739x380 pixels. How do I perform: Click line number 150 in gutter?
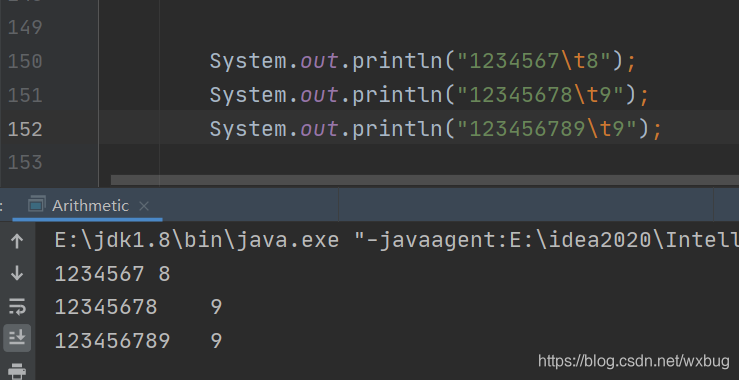(25, 61)
